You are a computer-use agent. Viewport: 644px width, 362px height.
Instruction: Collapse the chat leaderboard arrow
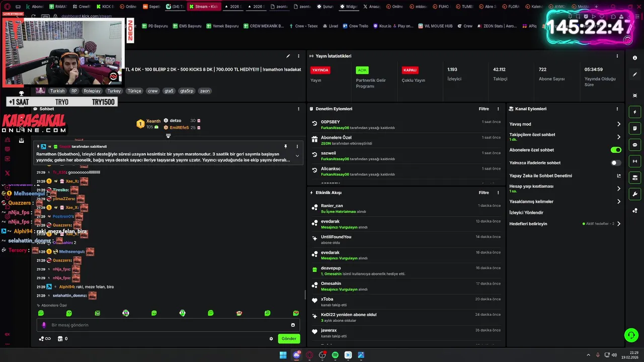(168, 136)
